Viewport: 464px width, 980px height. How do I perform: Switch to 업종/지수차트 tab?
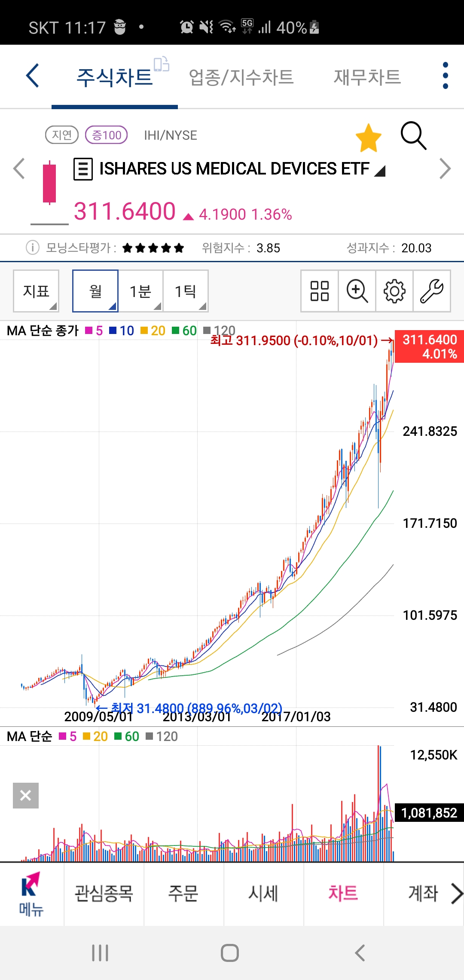pos(241,77)
